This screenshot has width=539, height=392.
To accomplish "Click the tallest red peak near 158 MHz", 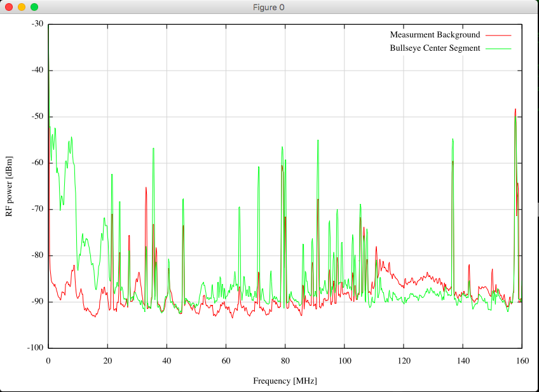I will click(515, 109).
